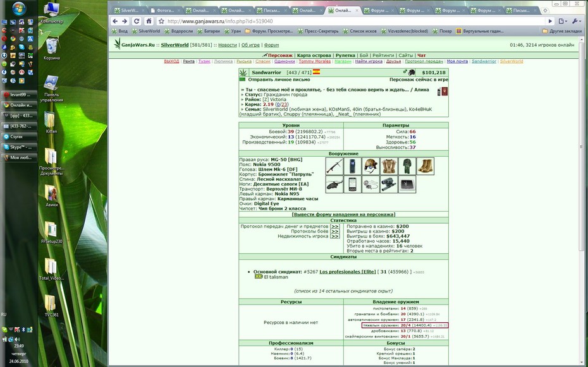
Task: Open the Список исков bookmark
Action: pyautogui.click(x=360, y=31)
